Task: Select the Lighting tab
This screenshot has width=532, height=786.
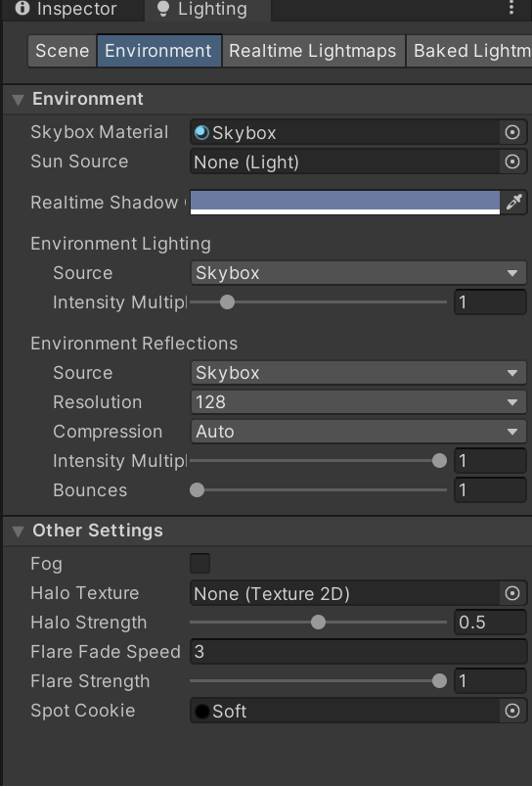Action: (x=208, y=9)
